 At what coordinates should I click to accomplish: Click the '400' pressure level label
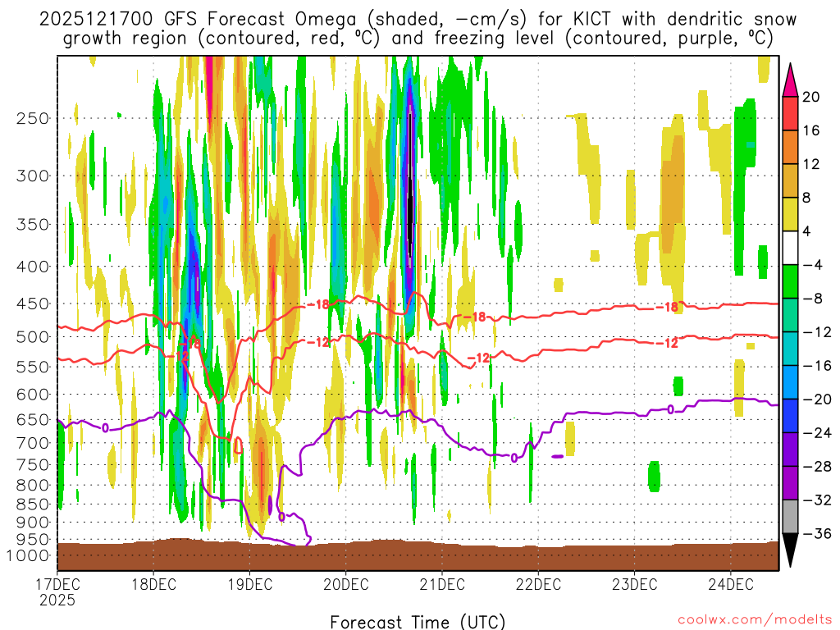click(32, 267)
